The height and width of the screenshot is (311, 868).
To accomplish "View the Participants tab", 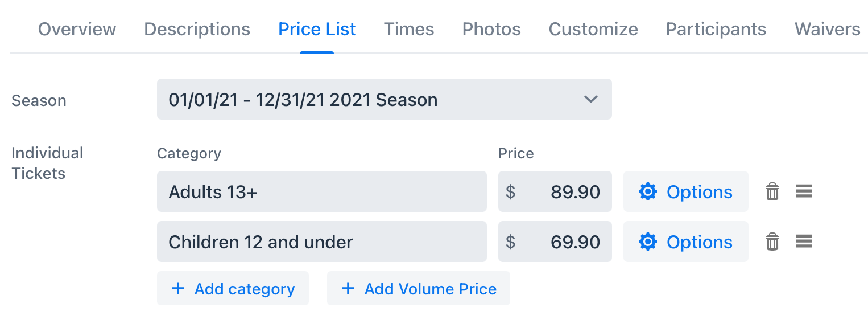I will pos(716,29).
